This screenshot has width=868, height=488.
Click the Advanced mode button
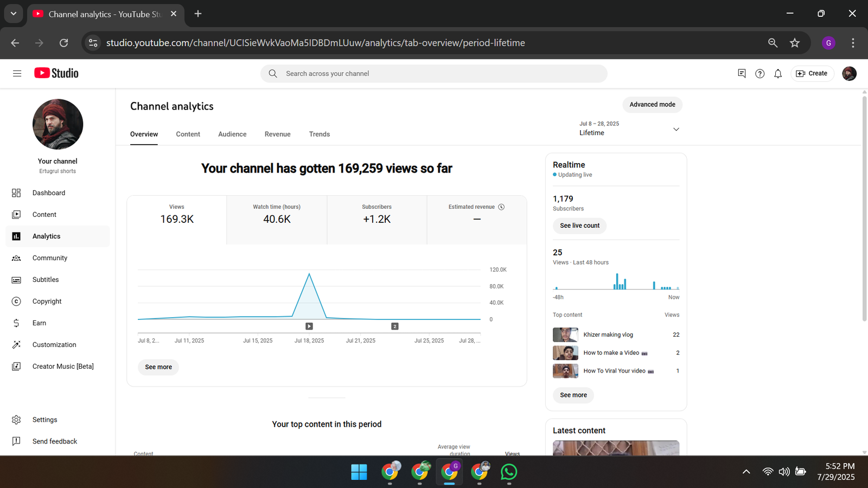click(x=652, y=105)
